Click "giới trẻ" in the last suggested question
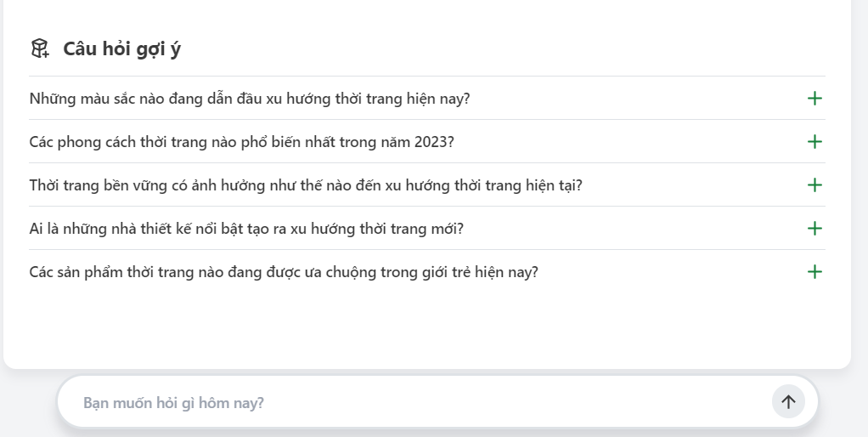Screen dimensions: 868x437 (x=453, y=272)
